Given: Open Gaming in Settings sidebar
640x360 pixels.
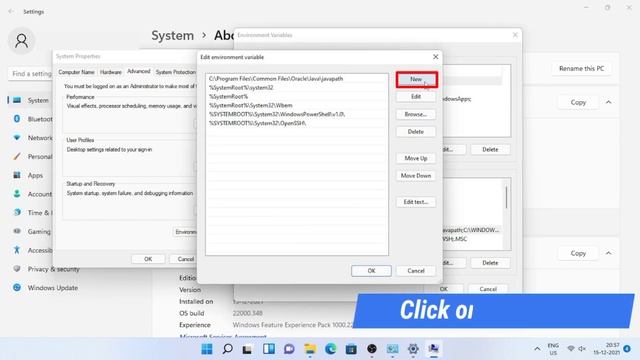Looking at the screenshot, I should point(31,231).
